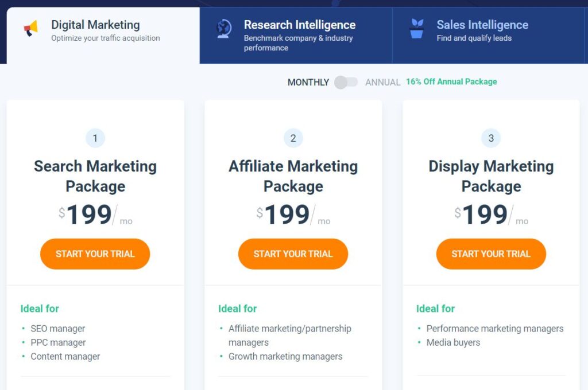
Task: Flip the billing switch to Annual
Action: 346,83
